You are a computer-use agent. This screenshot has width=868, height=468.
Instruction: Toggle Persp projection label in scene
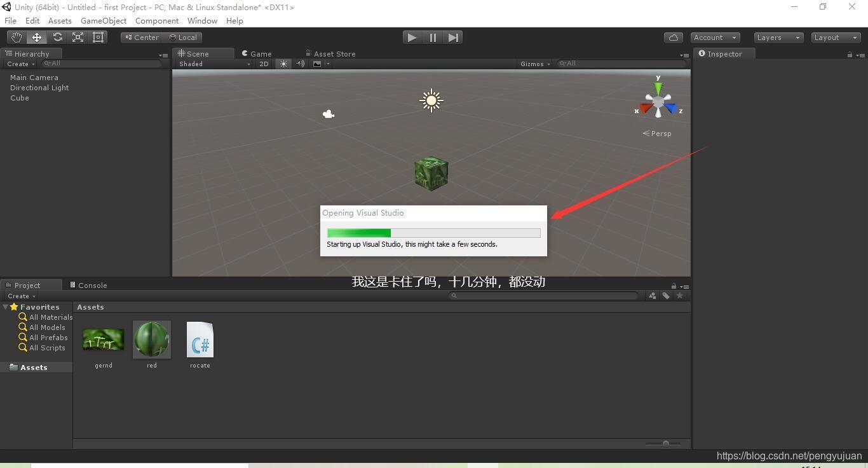pos(658,134)
